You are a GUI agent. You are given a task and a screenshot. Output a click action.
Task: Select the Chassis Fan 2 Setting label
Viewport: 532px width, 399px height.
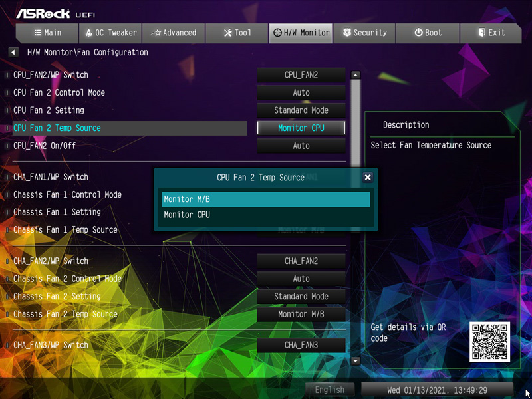click(57, 296)
